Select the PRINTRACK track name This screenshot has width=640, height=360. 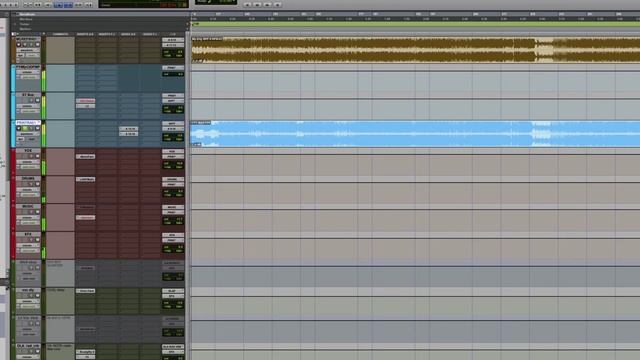point(28,122)
